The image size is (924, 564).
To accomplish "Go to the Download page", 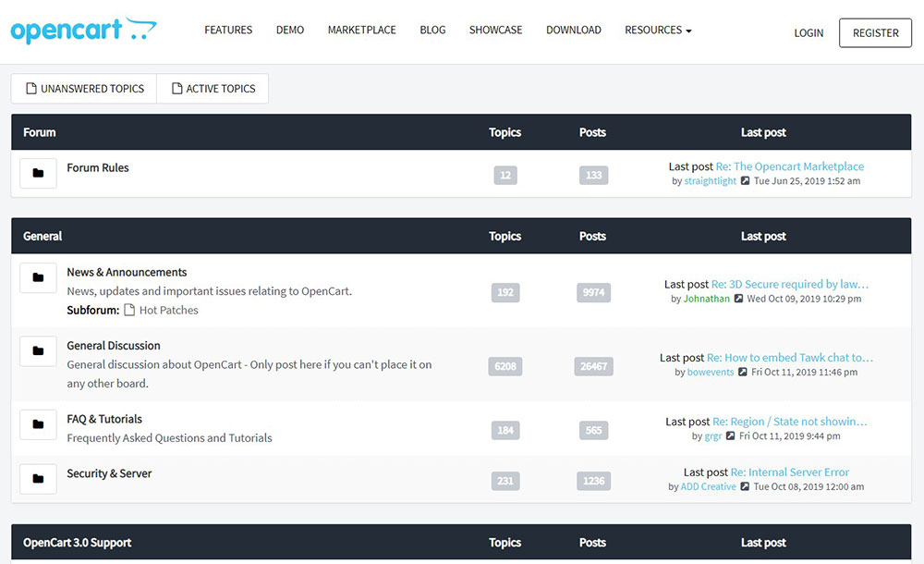I will (574, 31).
